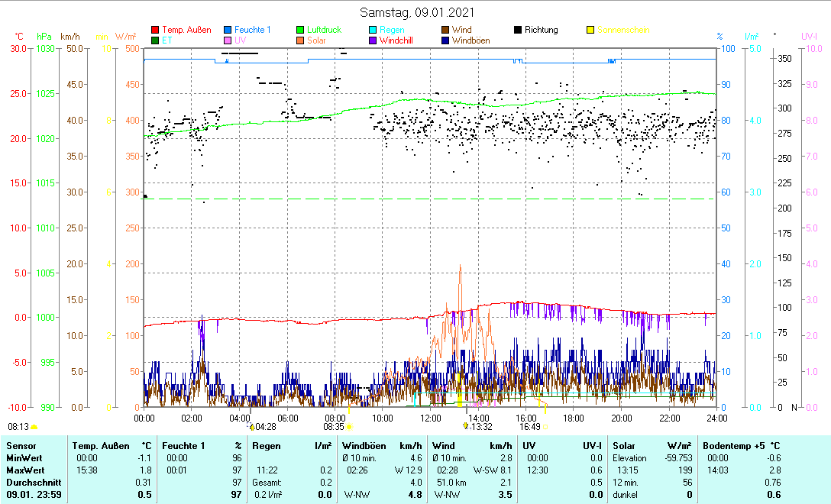Click the hPa axis unit label
831x504 pixels.
tap(44, 37)
